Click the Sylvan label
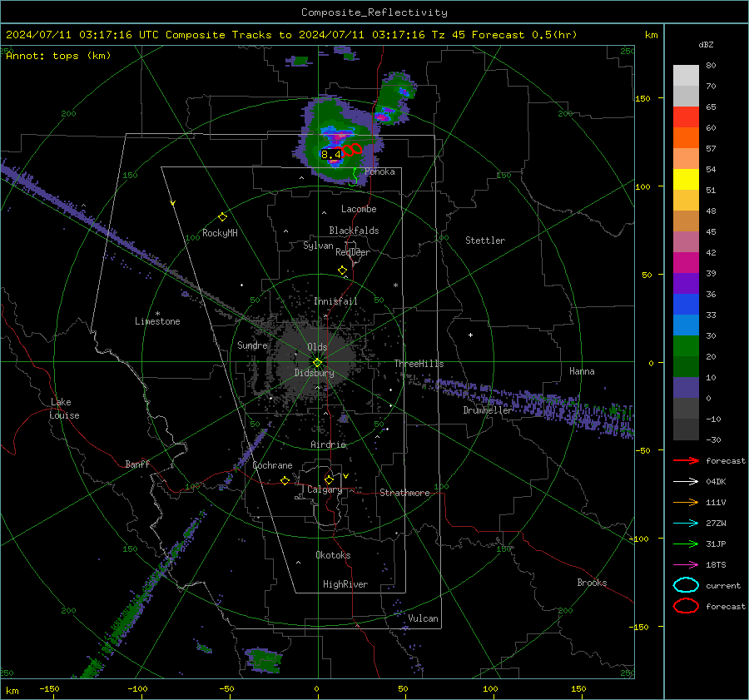Viewport: 749px width, 700px height. pyautogui.click(x=318, y=246)
